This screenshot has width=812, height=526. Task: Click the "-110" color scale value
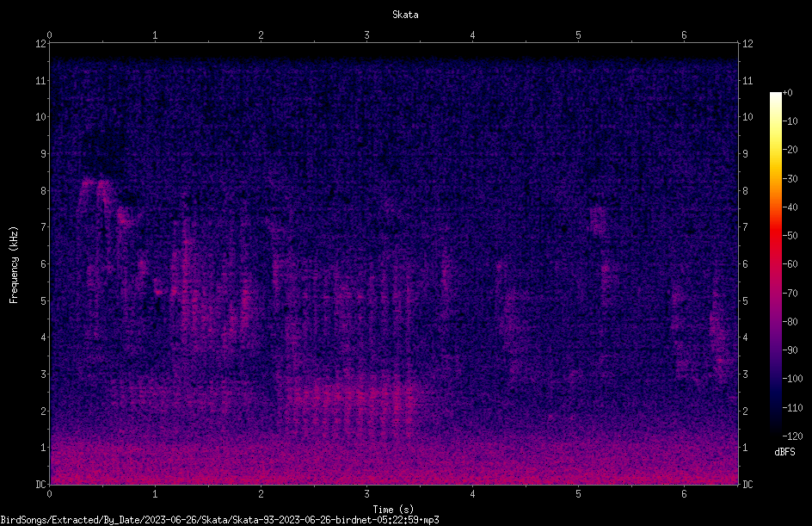[792, 408]
